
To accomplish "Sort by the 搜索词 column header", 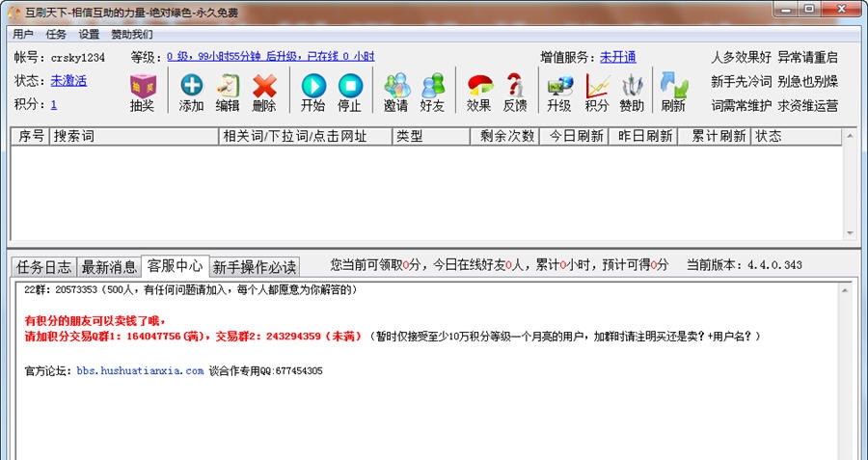I will (134, 136).
